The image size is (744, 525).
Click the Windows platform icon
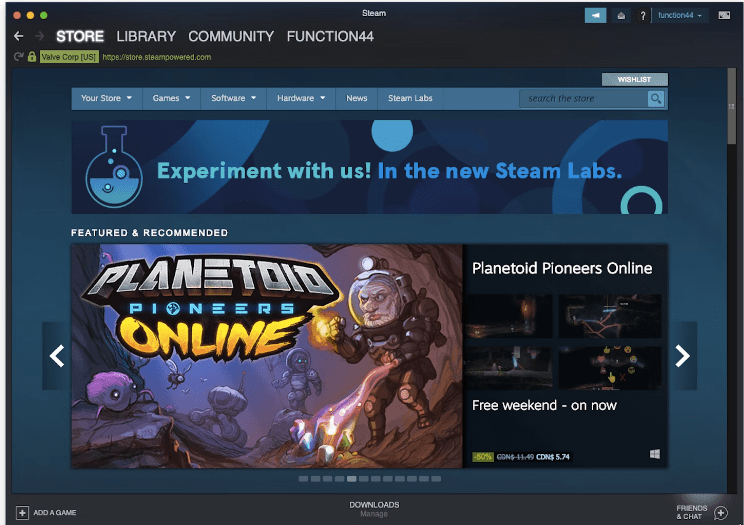(655, 454)
